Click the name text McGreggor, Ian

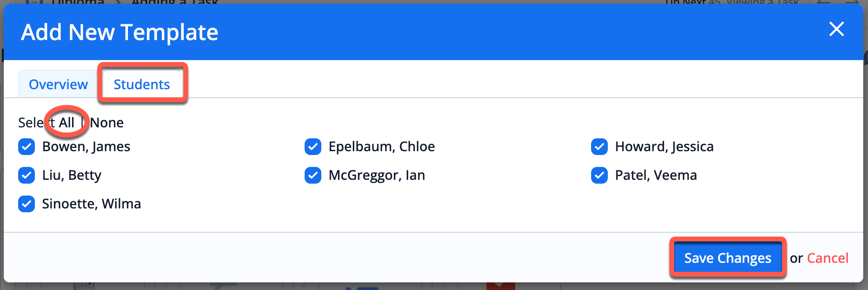point(377,176)
